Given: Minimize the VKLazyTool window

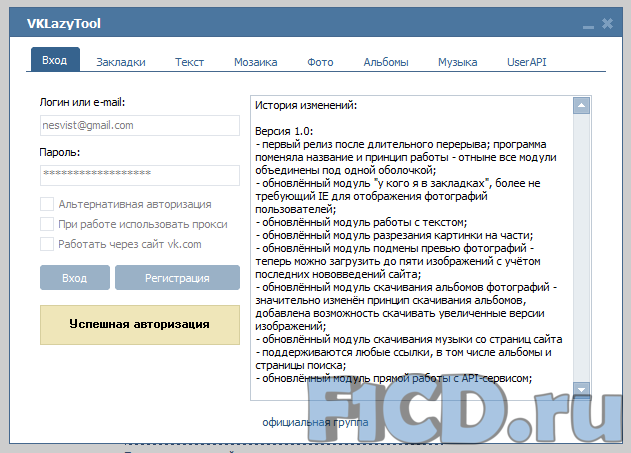Looking at the screenshot, I should [x=588, y=27].
